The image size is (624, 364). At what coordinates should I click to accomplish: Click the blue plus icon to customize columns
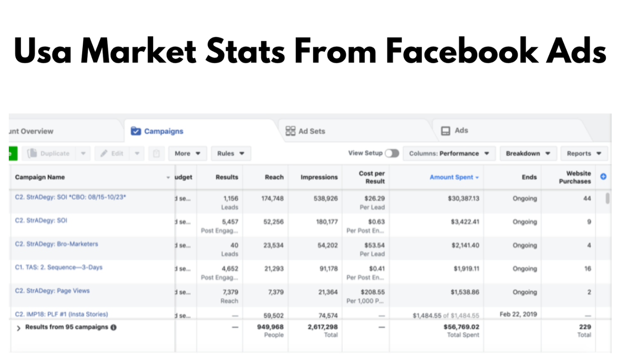[x=604, y=176]
